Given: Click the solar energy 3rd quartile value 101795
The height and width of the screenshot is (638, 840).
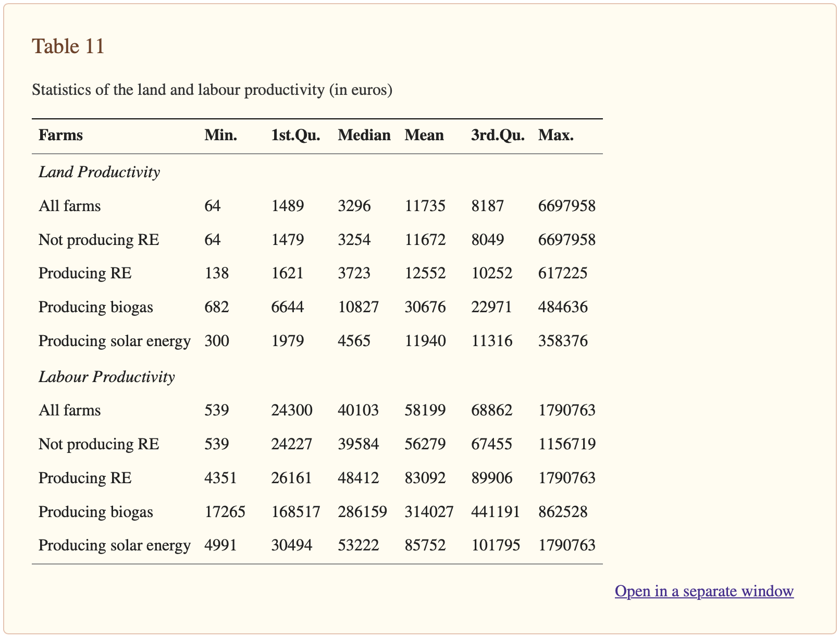Looking at the screenshot, I should 496,545.
